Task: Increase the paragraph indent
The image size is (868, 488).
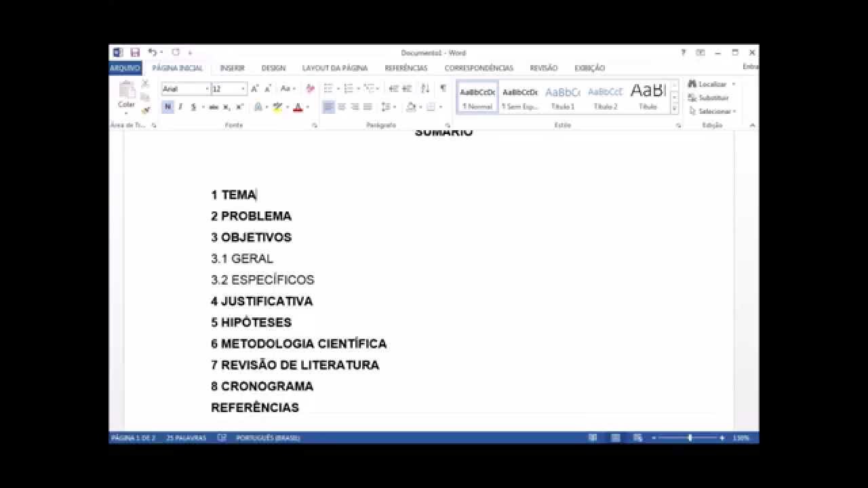Action: coord(407,89)
